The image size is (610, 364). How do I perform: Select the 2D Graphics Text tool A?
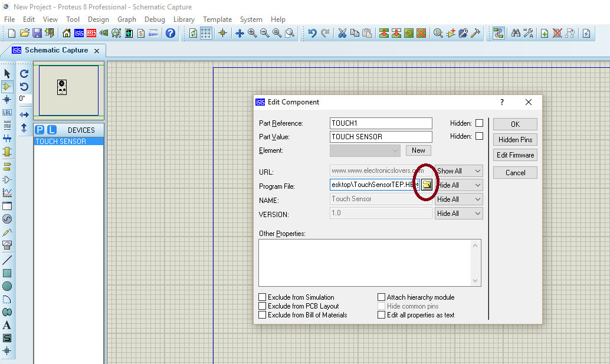click(7, 325)
